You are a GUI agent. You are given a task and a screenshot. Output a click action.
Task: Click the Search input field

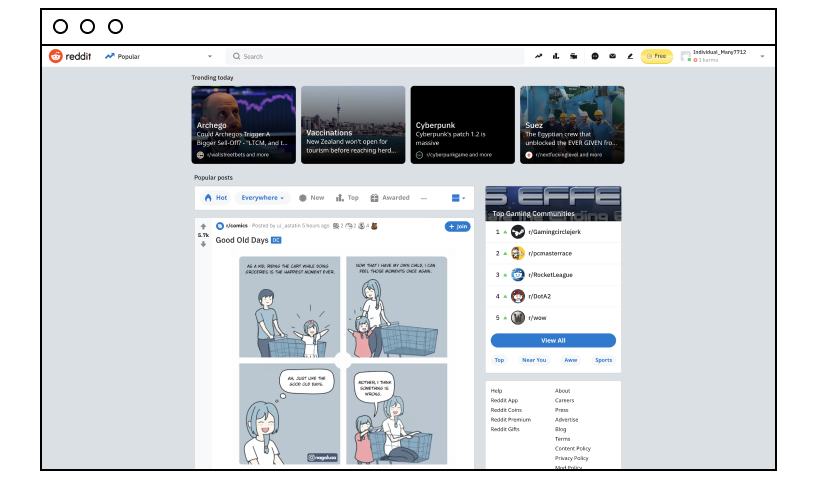click(375, 56)
